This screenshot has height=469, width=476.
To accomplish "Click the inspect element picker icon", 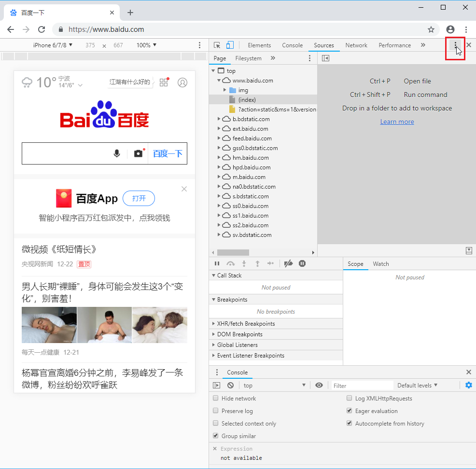I will pyautogui.click(x=217, y=45).
